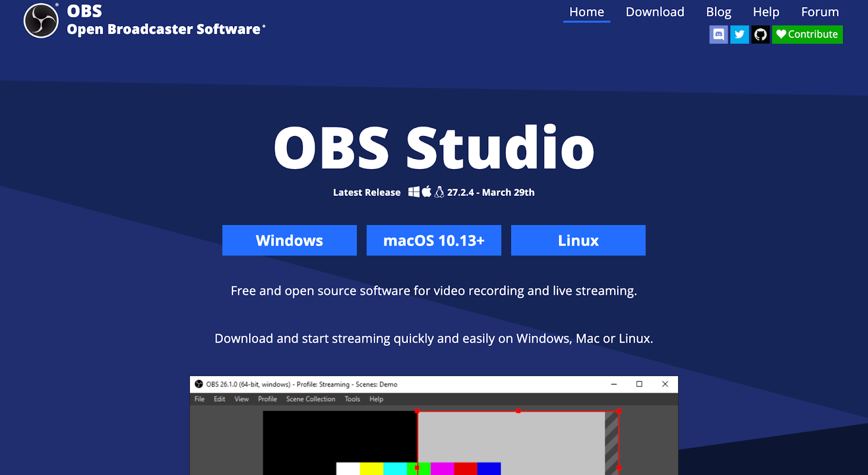This screenshot has height=475, width=868.
Task: Click the 'Latest Release' label
Action: click(x=367, y=192)
